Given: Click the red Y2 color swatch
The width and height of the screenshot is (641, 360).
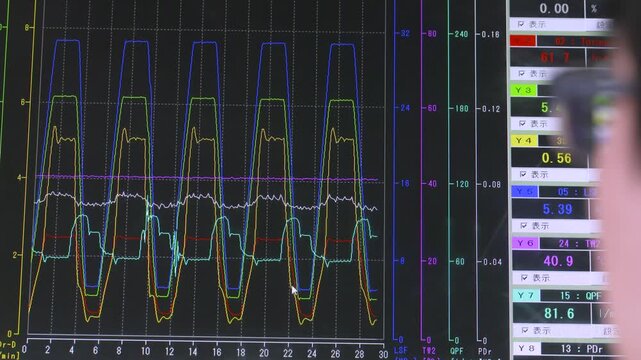Looking at the screenshot, I should [522, 41].
